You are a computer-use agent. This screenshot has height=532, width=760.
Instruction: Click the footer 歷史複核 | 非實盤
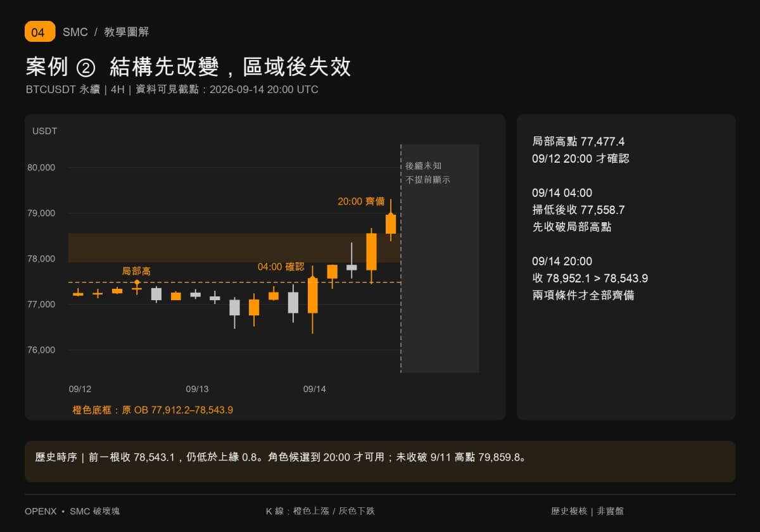click(x=588, y=511)
